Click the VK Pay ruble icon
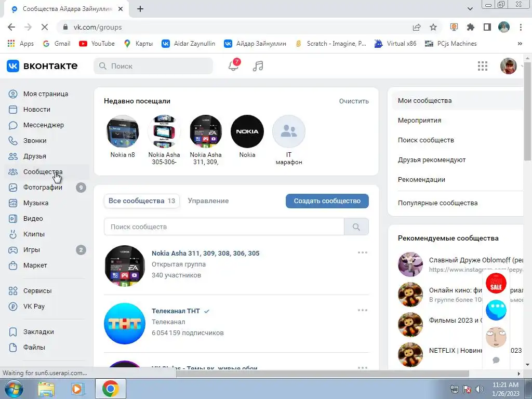This screenshot has height=399, width=532. pos(13,307)
